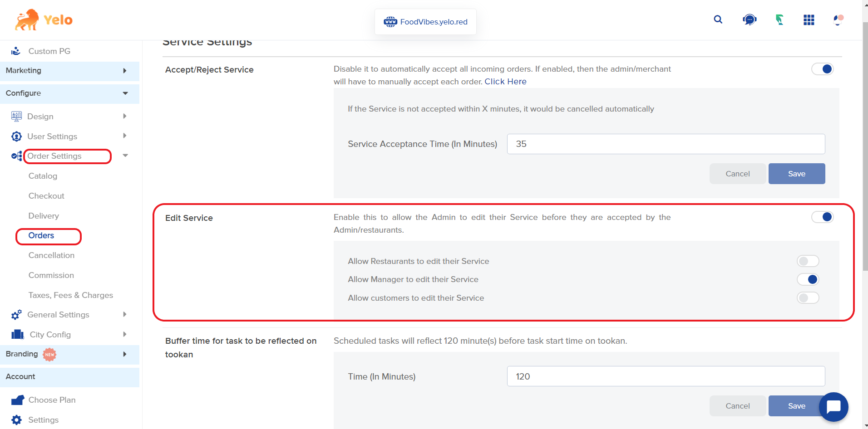Open the Cancellation menu item
This screenshot has height=429, width=868.
51,255
